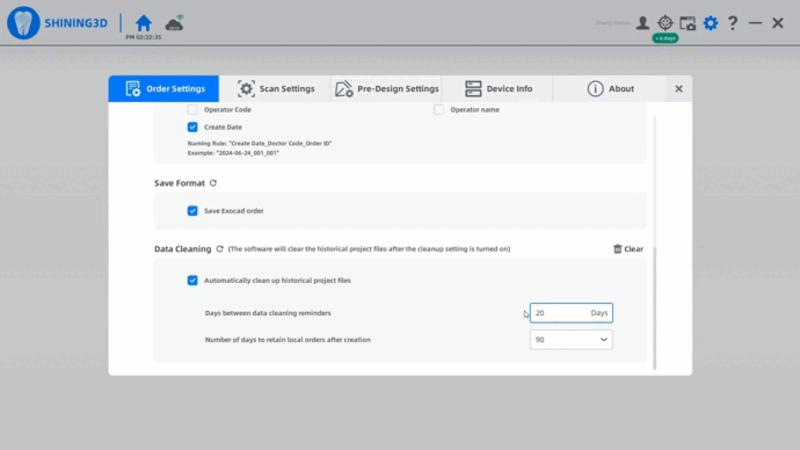Switch to the Order Settings tab
Screen dimensions: 800x450
(164, 89)
